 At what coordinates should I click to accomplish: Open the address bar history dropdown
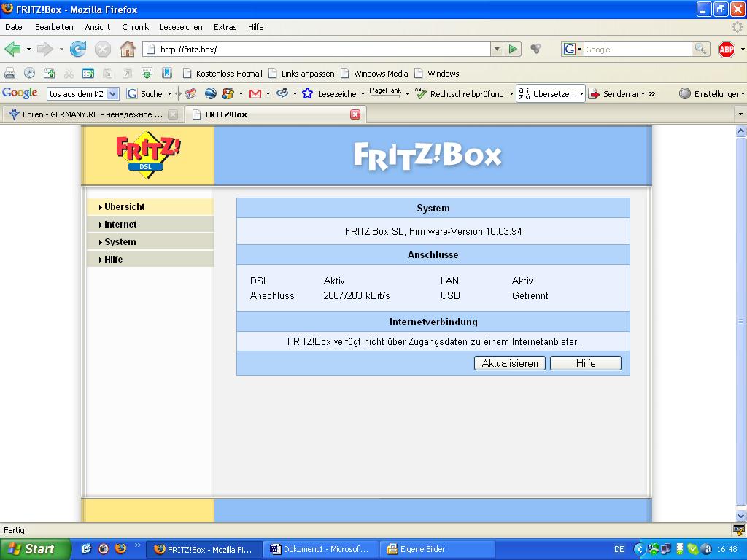coord(497,49)
